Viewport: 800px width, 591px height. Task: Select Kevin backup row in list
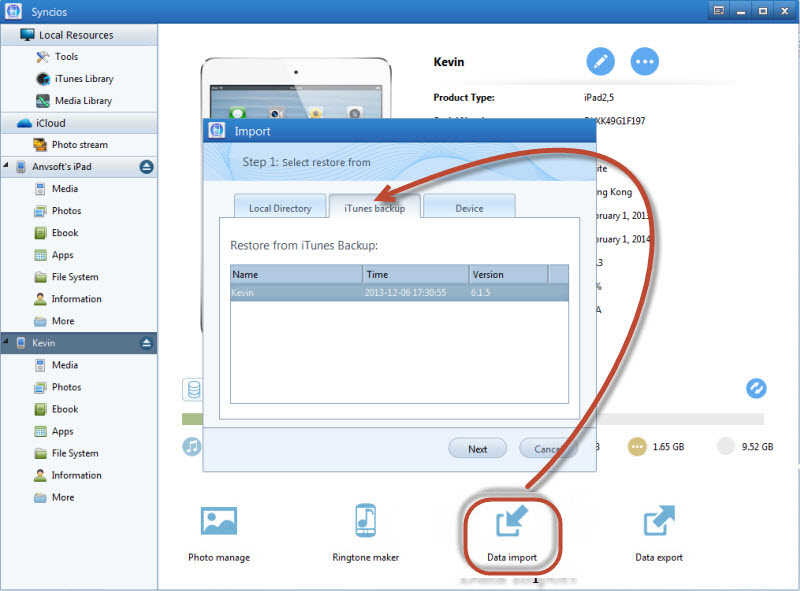click(x=399, y=292)
